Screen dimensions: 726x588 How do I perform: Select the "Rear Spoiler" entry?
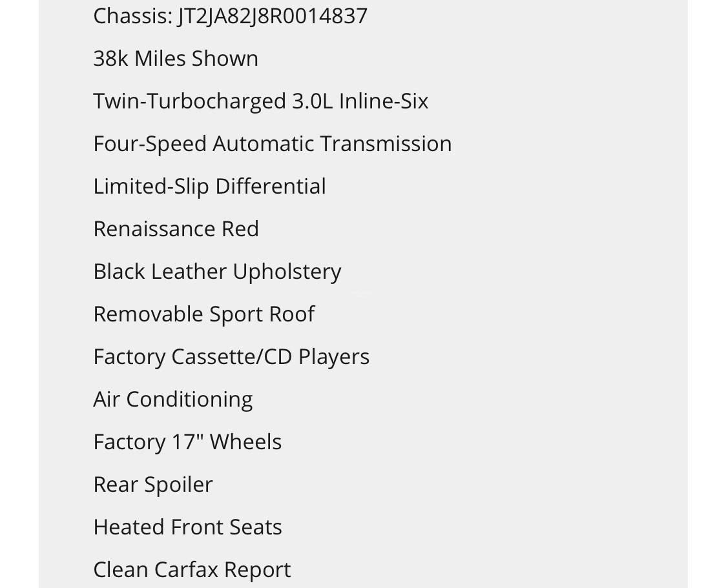[152, 485]
